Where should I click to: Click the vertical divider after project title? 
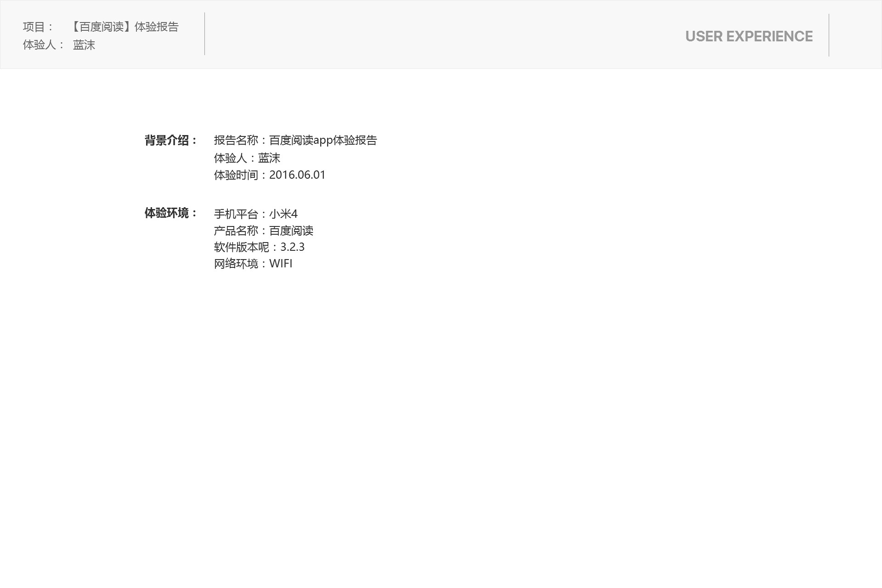[205, 34]
